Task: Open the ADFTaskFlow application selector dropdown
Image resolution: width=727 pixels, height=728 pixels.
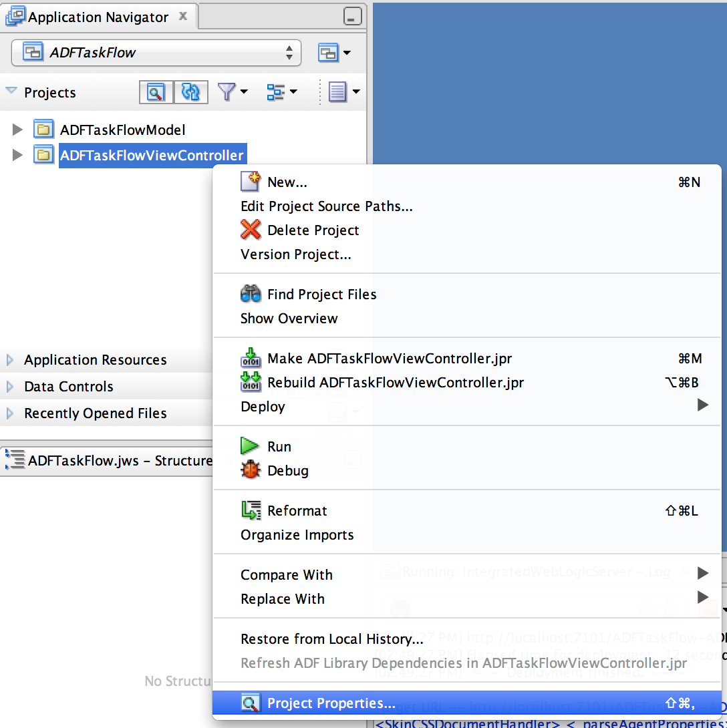Action: pyautogui.click(x=156, y=53)
